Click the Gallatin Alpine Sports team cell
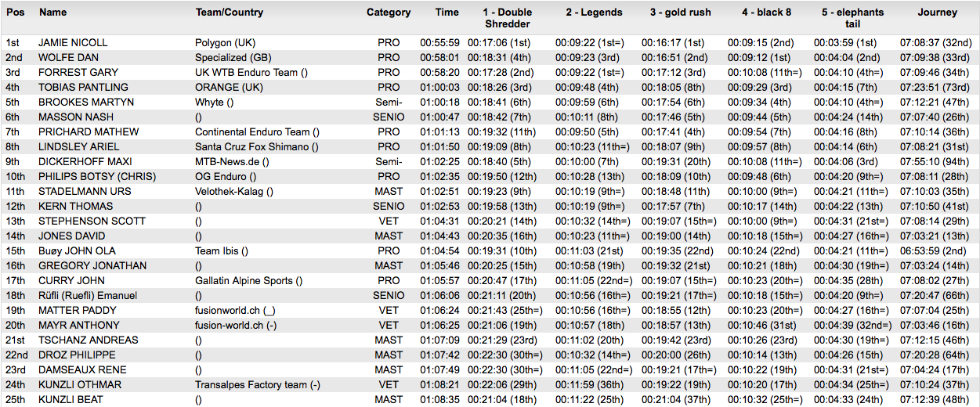Screen dimensions: 980x407 click(248, 281)
